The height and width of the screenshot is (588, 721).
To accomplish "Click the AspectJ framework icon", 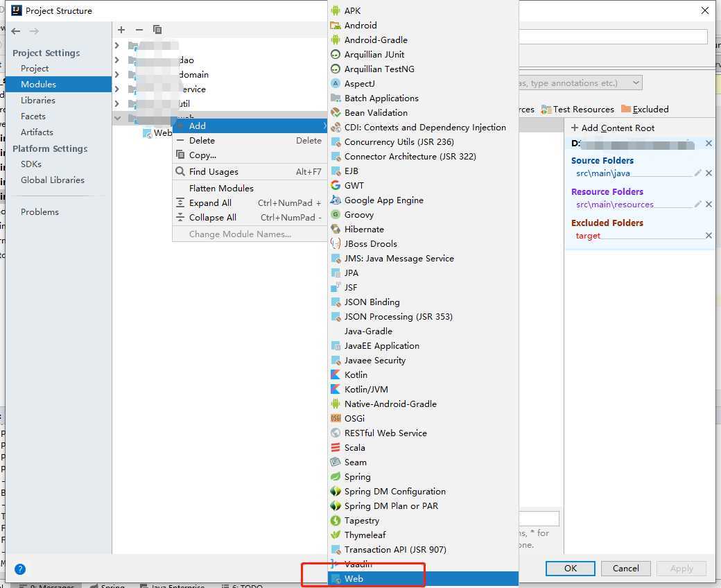I will point(336,83).
